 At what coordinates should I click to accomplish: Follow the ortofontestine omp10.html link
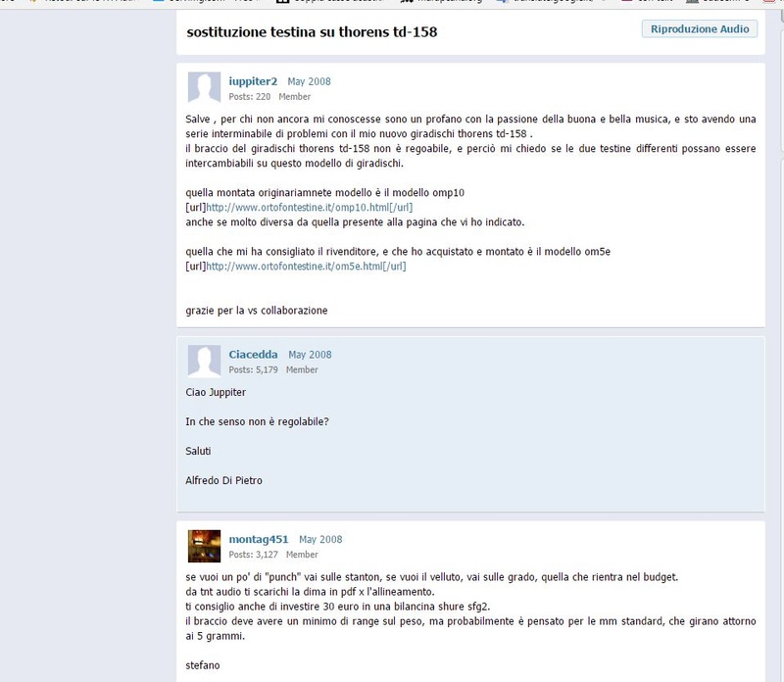coord(309,207)
